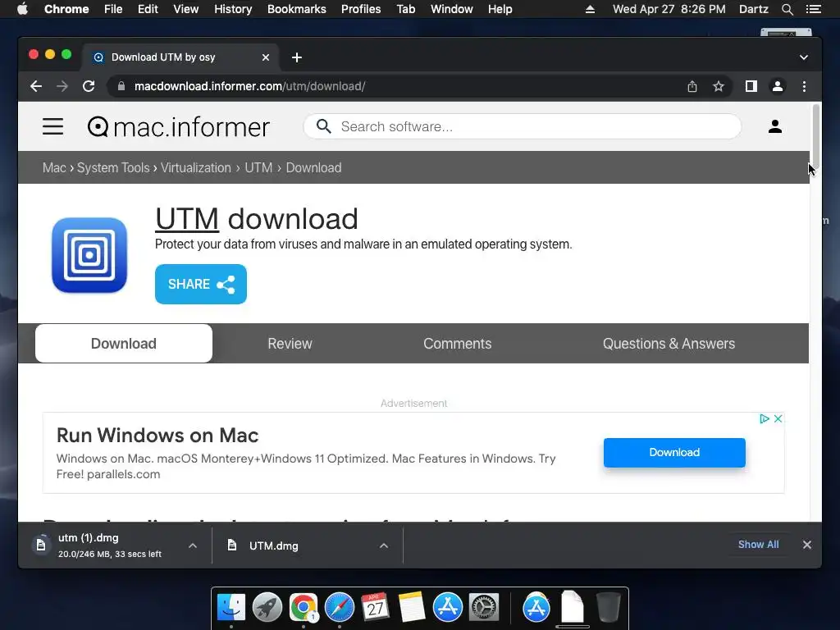Expand options for utm (1).dmg download
Viewport: 840px width, 630px height.
(193, 546)
